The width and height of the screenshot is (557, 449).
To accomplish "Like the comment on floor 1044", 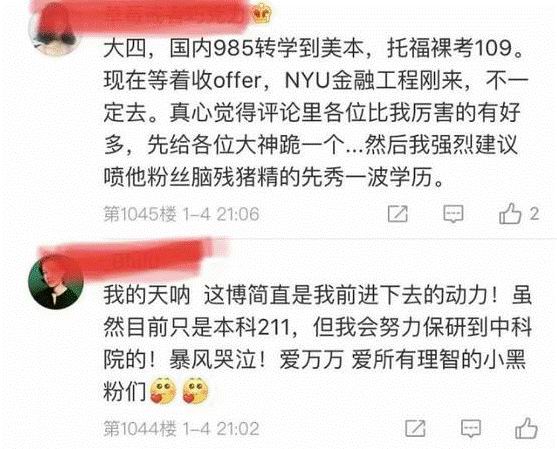I will pyautogui.click(x=526, y=428).
